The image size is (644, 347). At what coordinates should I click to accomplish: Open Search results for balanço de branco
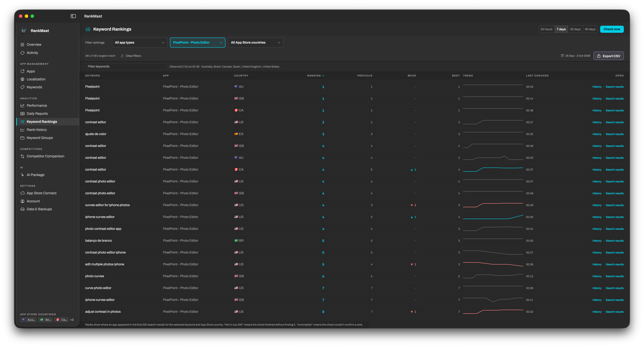(614, 241)
